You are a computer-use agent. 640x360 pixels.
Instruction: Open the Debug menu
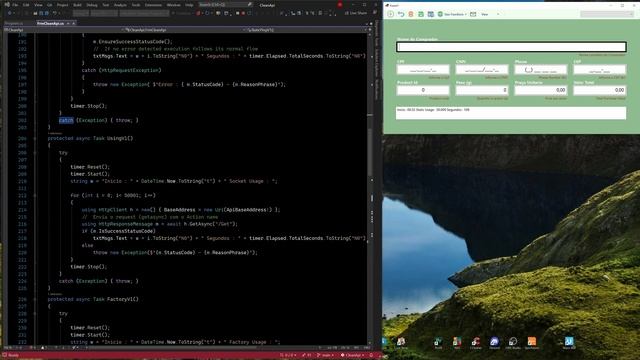tap(92, 5)
